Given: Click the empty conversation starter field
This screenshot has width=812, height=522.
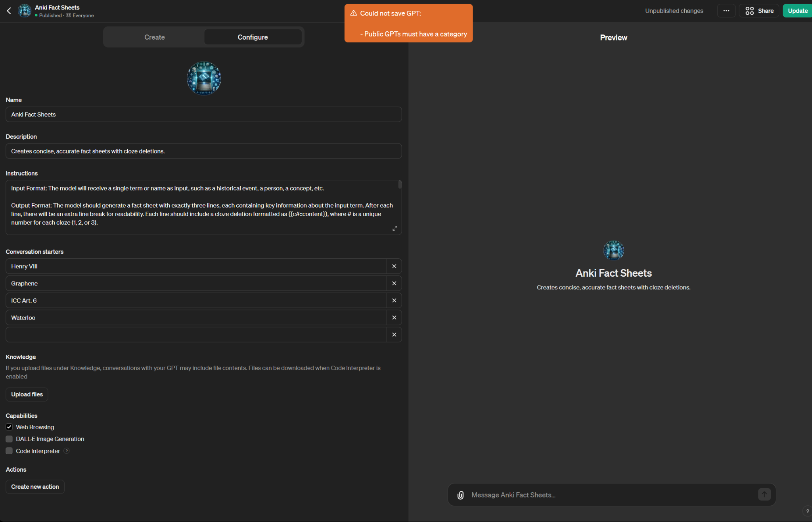Looking at the screenshot, I should pyautogui.click(x=196, y=335).
